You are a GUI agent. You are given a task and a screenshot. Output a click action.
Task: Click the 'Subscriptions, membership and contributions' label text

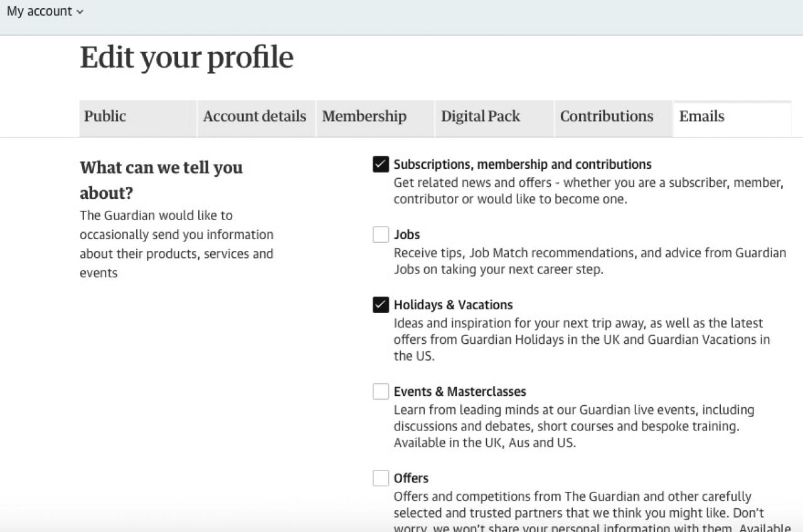click(x=523, y=164)
